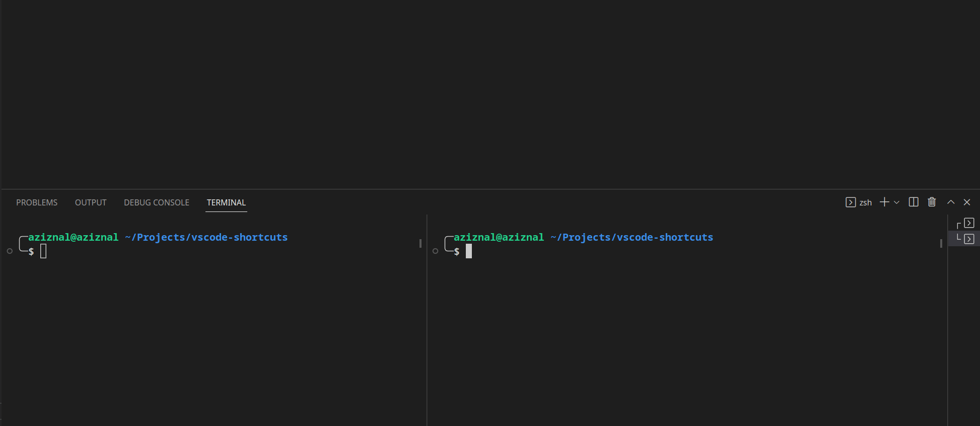Viewport: 980px width, 426px height.
Task: Click the right terminal command decoration circle
Action: (x=435, y=251)
